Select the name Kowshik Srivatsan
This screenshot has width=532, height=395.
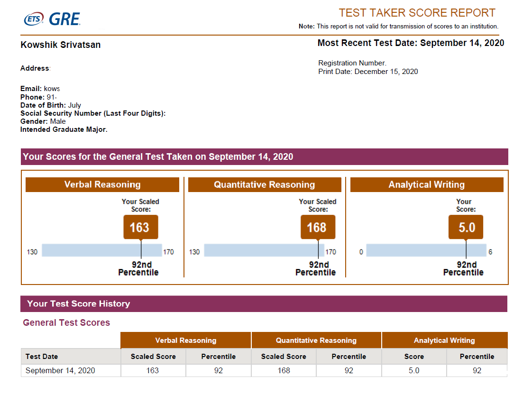pos(60,45)
